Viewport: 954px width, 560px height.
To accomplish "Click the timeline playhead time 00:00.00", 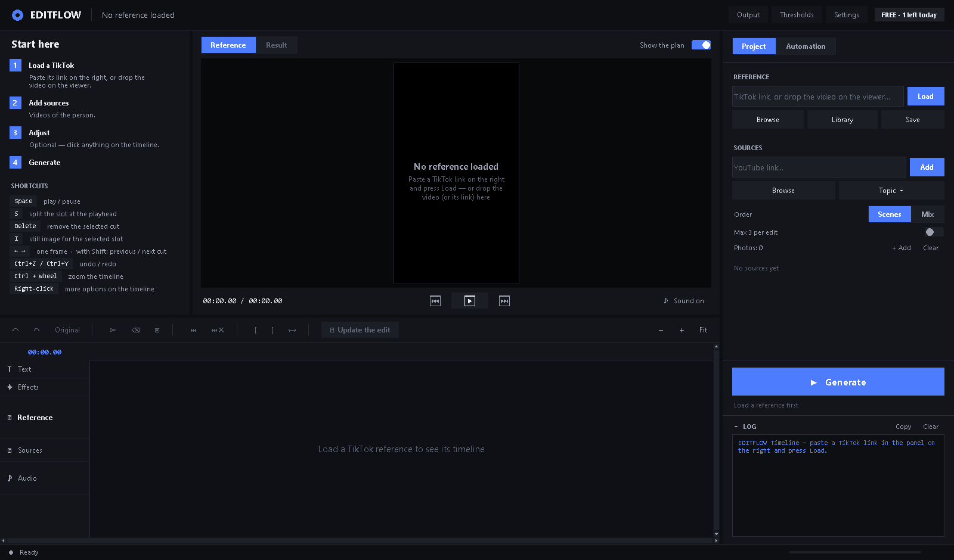I will coord(45,352).
